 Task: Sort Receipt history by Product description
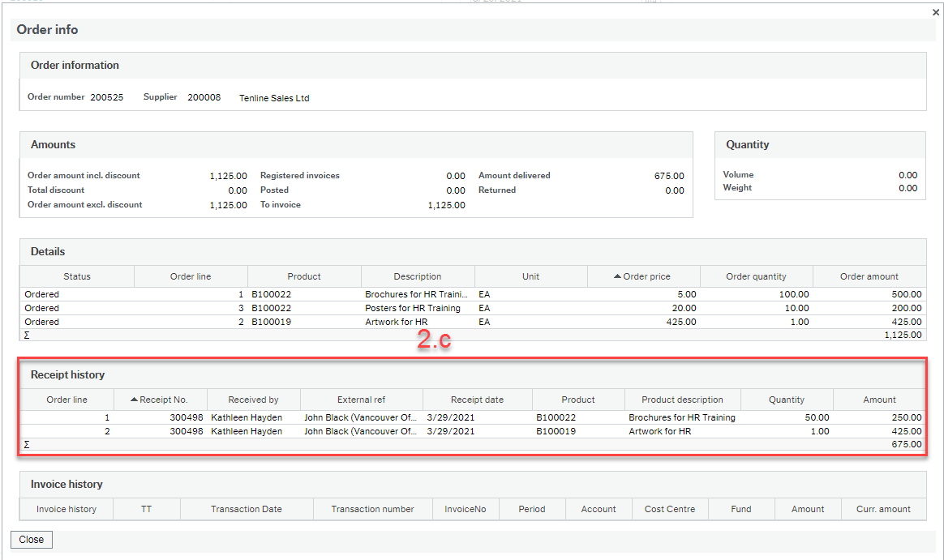(x=682, y=400)
